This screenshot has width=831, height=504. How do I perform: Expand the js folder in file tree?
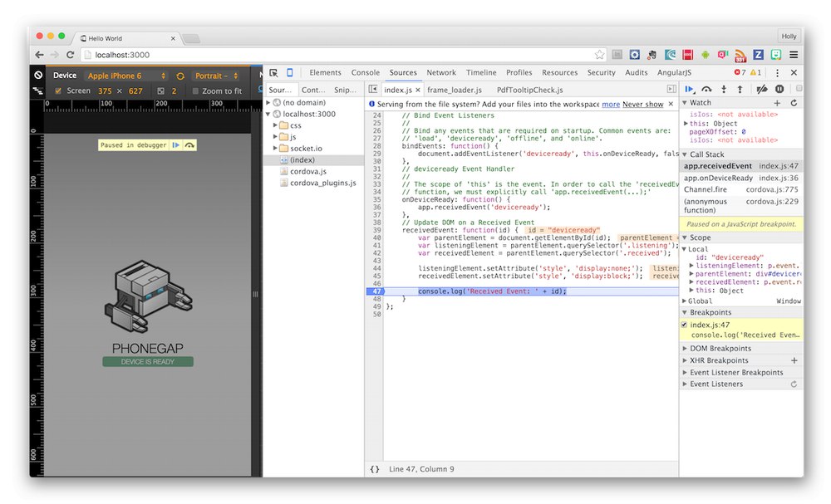[273, 136]
